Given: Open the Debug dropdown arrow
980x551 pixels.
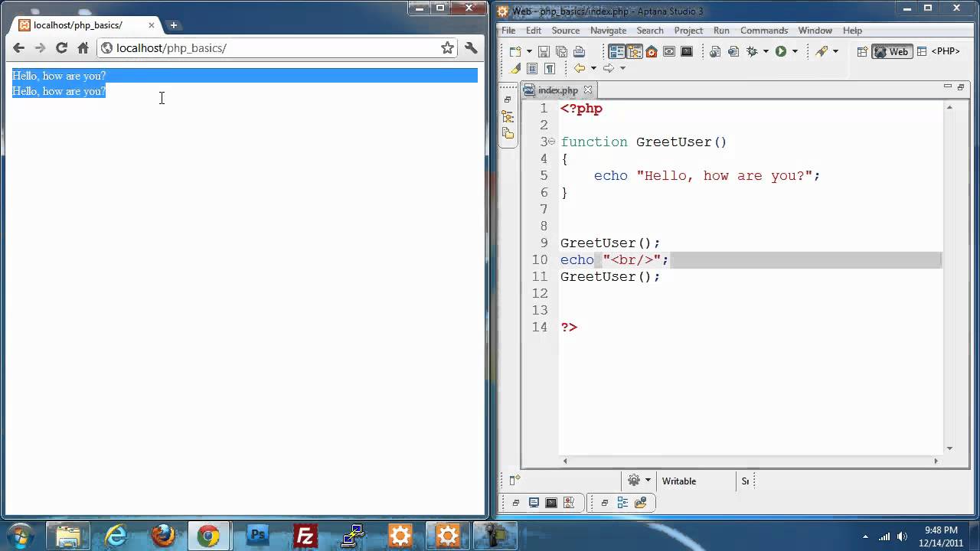Looking at the screenshot, I should pyautogui.click(x=766, y=52).
